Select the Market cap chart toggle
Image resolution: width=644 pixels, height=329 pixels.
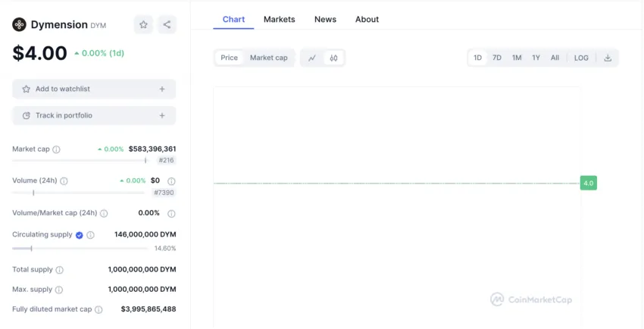tap(269, 58)
